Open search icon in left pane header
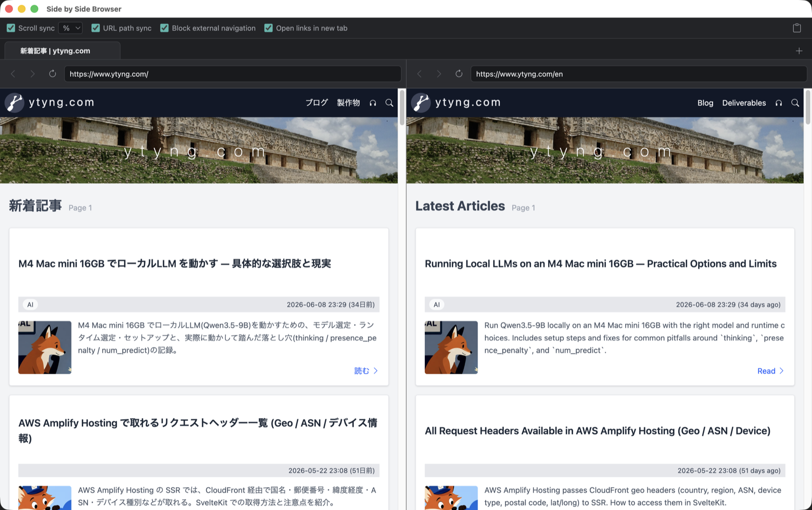The width and height of the screenshot is (812, 510). click(389, 103)
